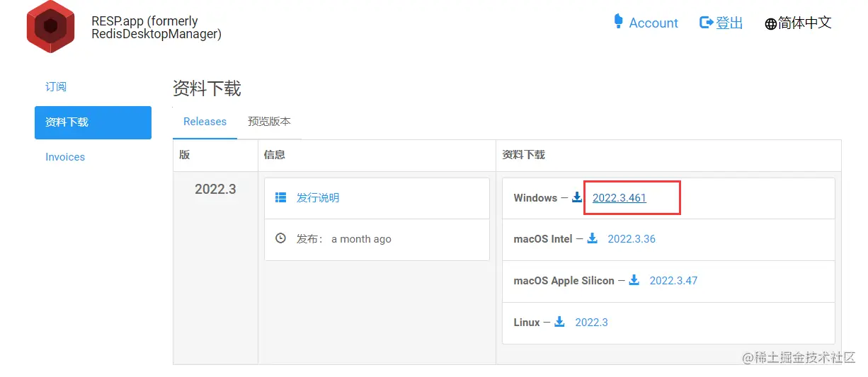The width and height of the screenshot is (868, 377).
Task: Download macOS Apple Silicon build 2022.3.47
Action: 673,281
